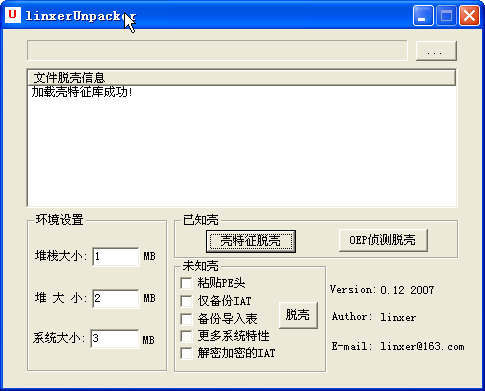Click the OEP侦测脱壳 button
Image resolution: width=485 pixels, height=391 pixels.
point(383,240)
